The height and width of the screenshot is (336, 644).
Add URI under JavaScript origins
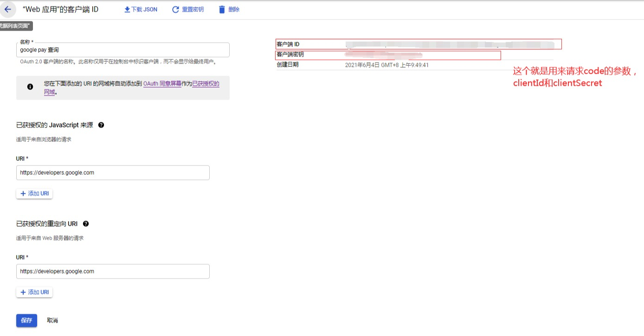click(34, 194)
